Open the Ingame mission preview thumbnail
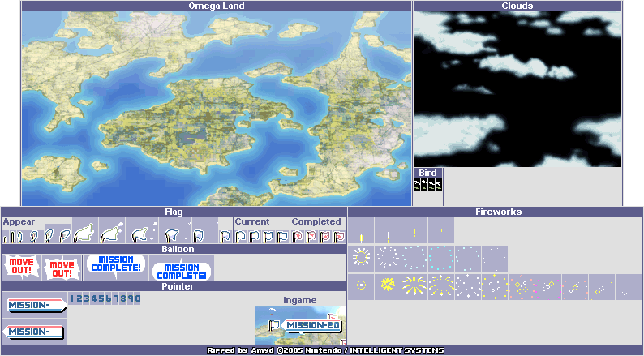The image size is (644, 356). tap(300, 325)
